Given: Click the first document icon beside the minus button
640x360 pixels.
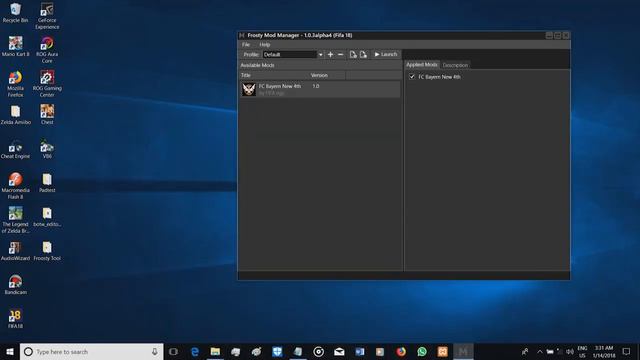Looking at the screenshot, I should [x=353, y=54].
